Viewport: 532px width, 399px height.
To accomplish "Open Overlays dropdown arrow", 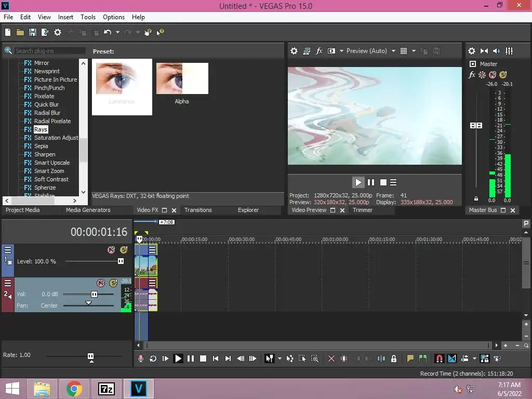I will click(414, 51).
